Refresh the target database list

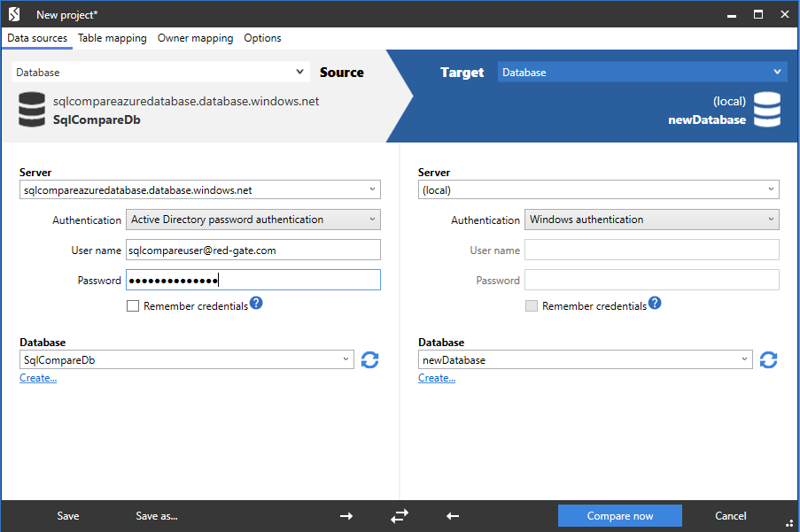(x=767, y=359)
